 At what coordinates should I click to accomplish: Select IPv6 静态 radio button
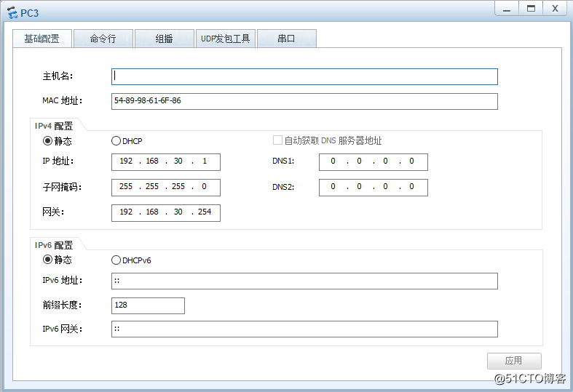(x=47, y=260)
